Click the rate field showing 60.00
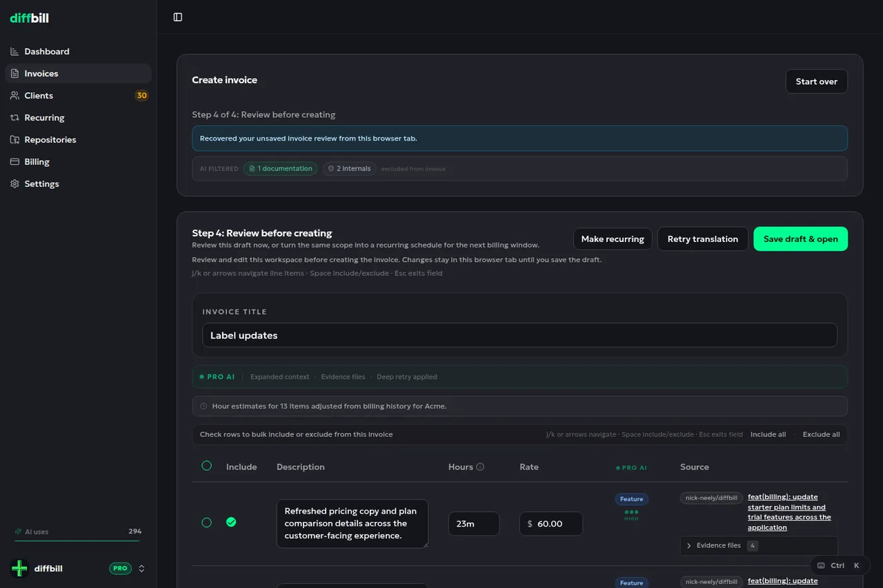The height and width of the screenshot is (588, 883). 551,524
